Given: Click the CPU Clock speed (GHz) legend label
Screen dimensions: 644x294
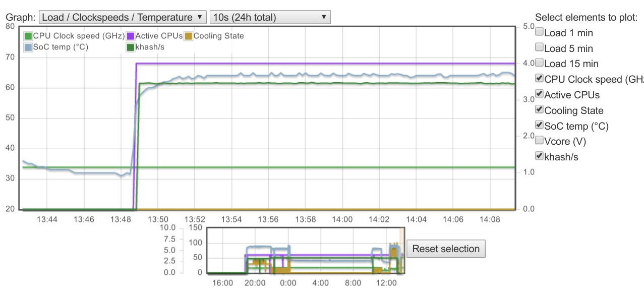Looking at the screenshot, I should 79,36.
